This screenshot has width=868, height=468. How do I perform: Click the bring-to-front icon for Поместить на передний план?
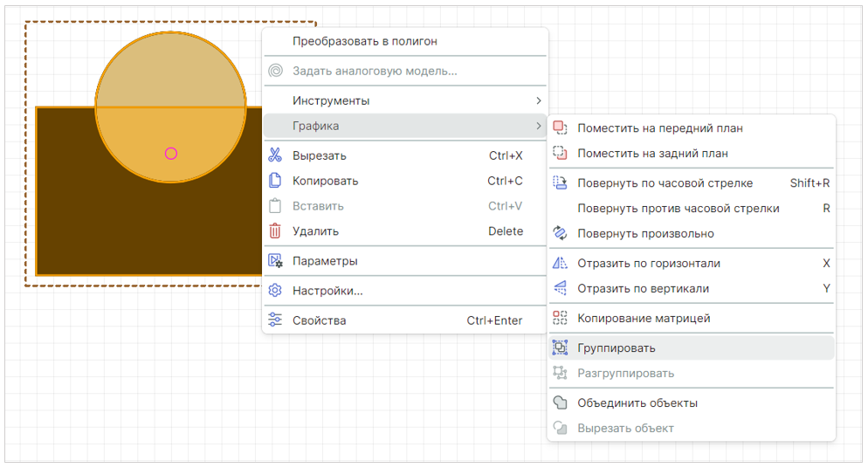[561, 128]
